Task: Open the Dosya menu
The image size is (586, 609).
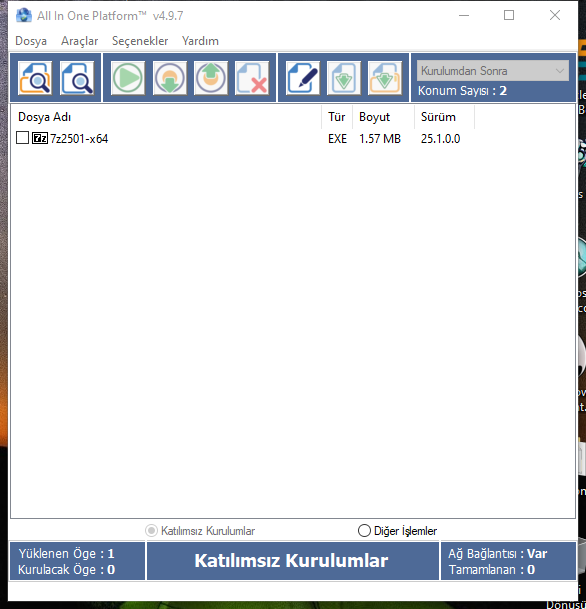Action: click(x=31, y=41)
